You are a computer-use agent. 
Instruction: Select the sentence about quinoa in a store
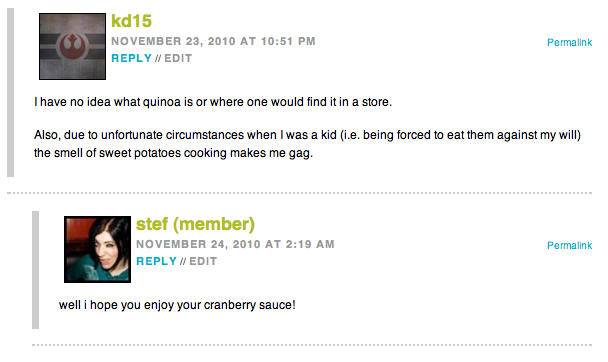(x=213, y=102)
